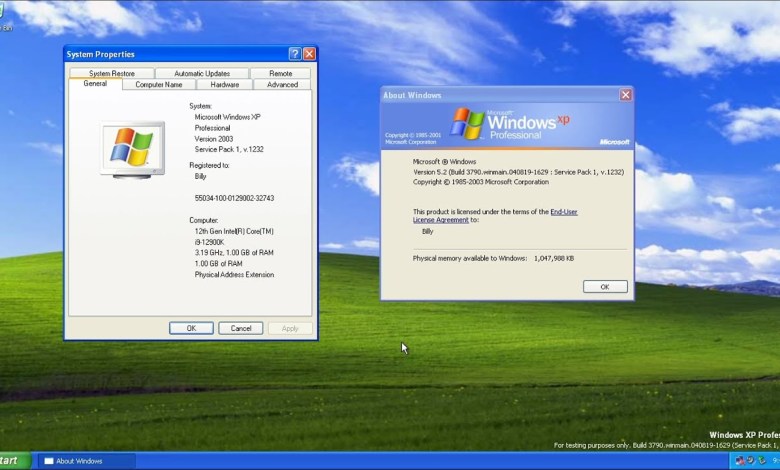780x470 pixels.
Task: Click the 'Version 5.2 (Build 3790...' line
Action: (x=518, y=172)
